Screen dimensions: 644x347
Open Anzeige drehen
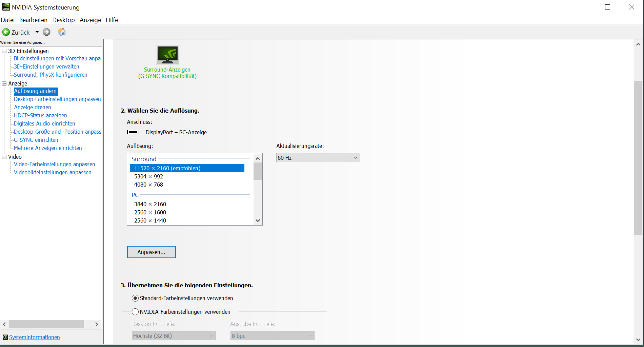click(33, 107)
